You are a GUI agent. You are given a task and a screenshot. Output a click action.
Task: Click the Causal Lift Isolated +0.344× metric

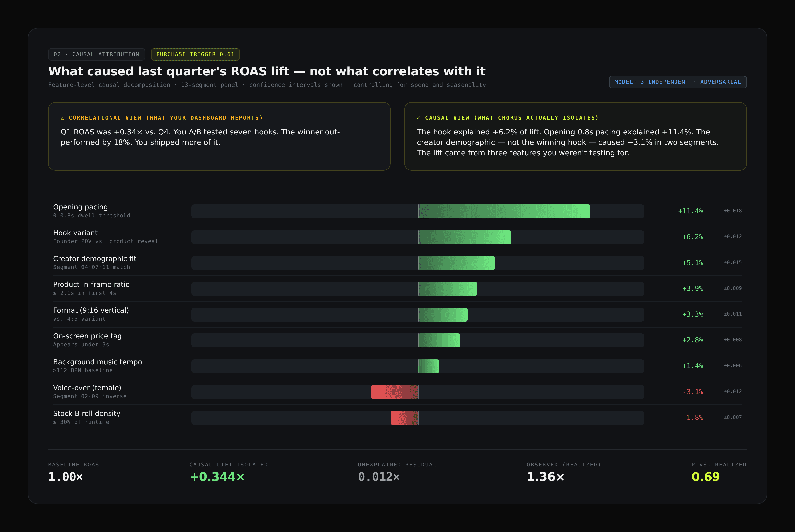pyautogui.click(x=217, y=477)
